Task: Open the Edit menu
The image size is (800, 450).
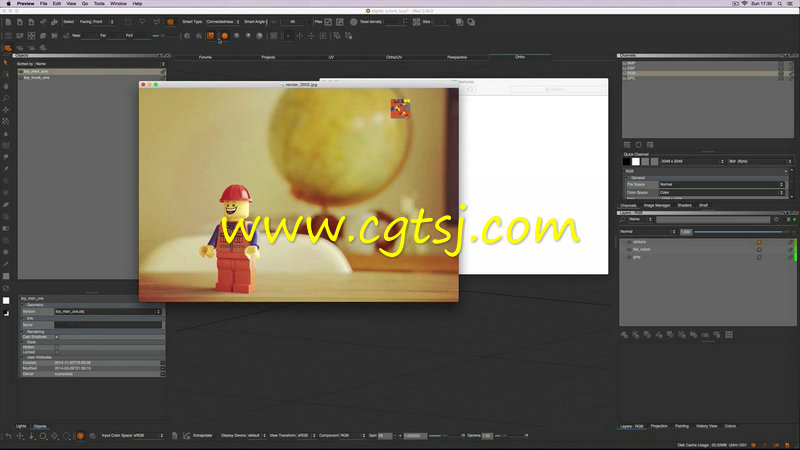Action: click(x=57, y=4)
